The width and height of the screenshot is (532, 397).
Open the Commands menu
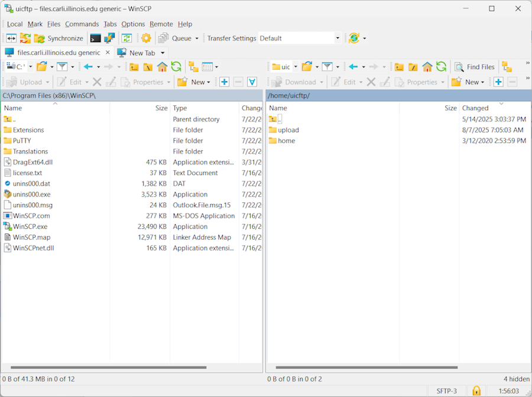(x=82, y=24)
